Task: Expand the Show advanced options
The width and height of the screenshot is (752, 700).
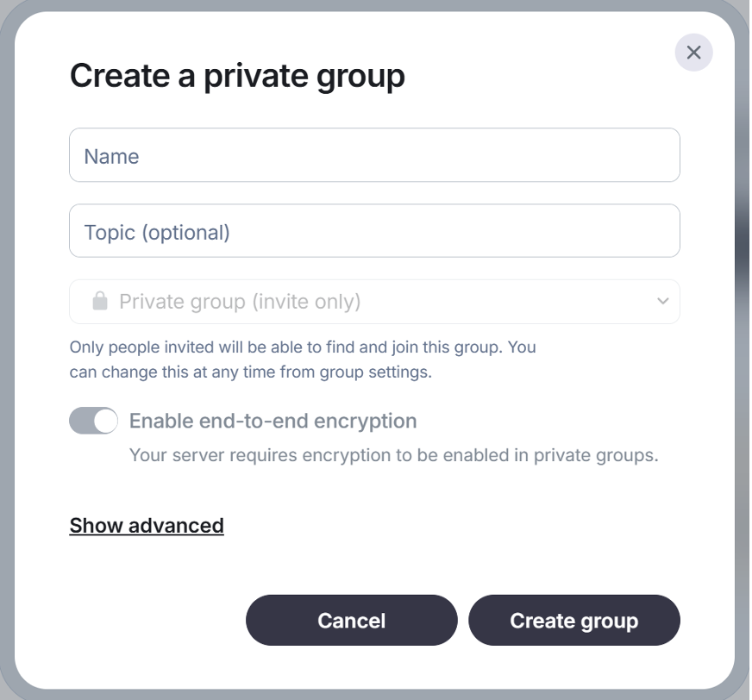Action: [x=147, y=525]
